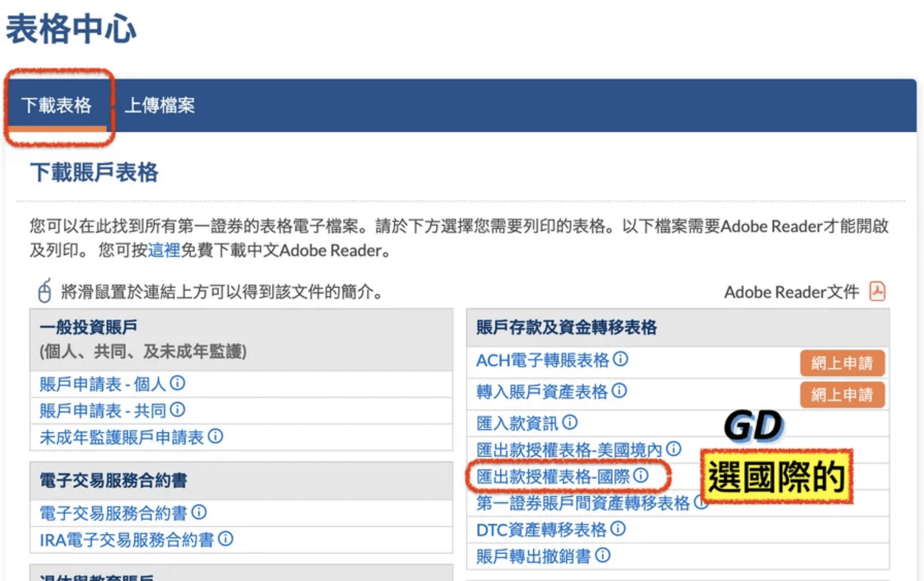924x581 pixels.
Task: Open 轉入賬戶資產表格 form link
Action: click(x=542, y=392)
